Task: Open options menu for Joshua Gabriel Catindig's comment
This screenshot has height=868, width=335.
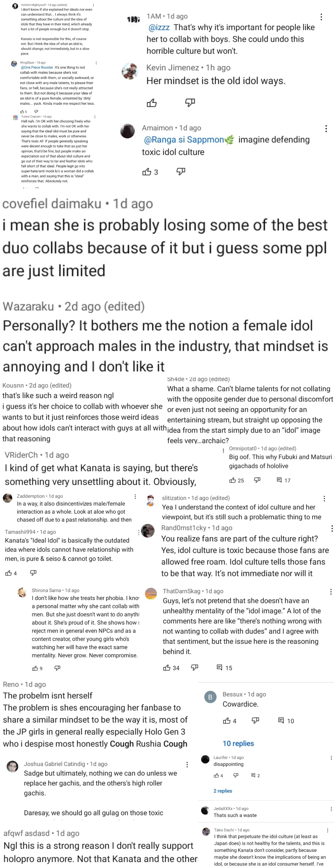Action: coord(187,764)
